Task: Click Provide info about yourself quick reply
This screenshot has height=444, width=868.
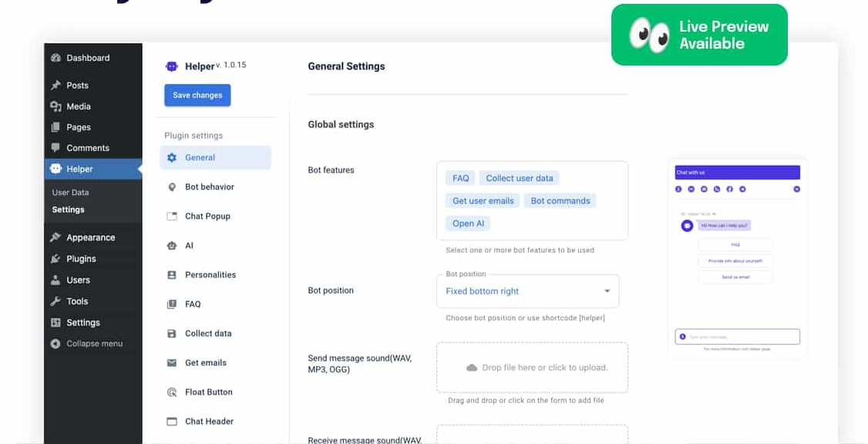Action: click(735, 261)
